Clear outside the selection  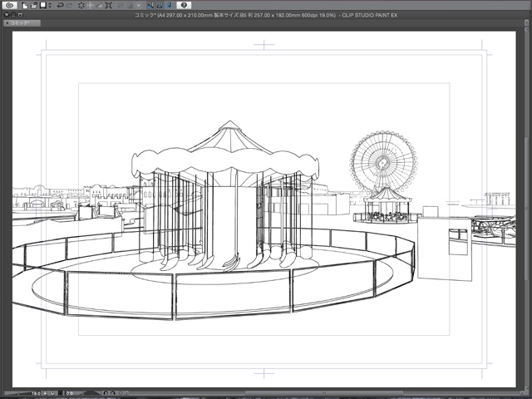(x=91, y=6)
